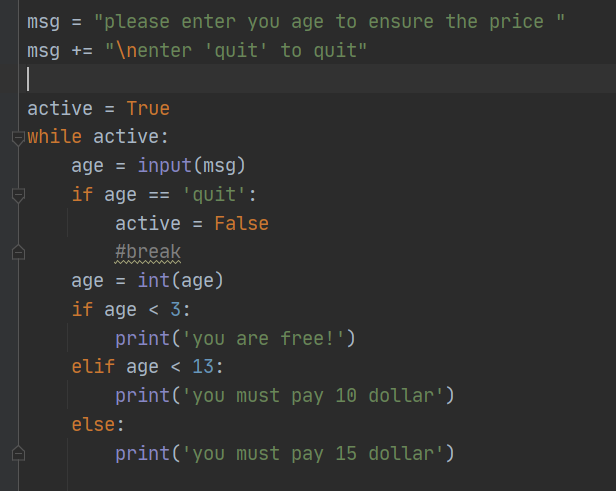This screenshot has width=616, height=491.
Task: Click the input function call
Action: (x=164, y=165)
